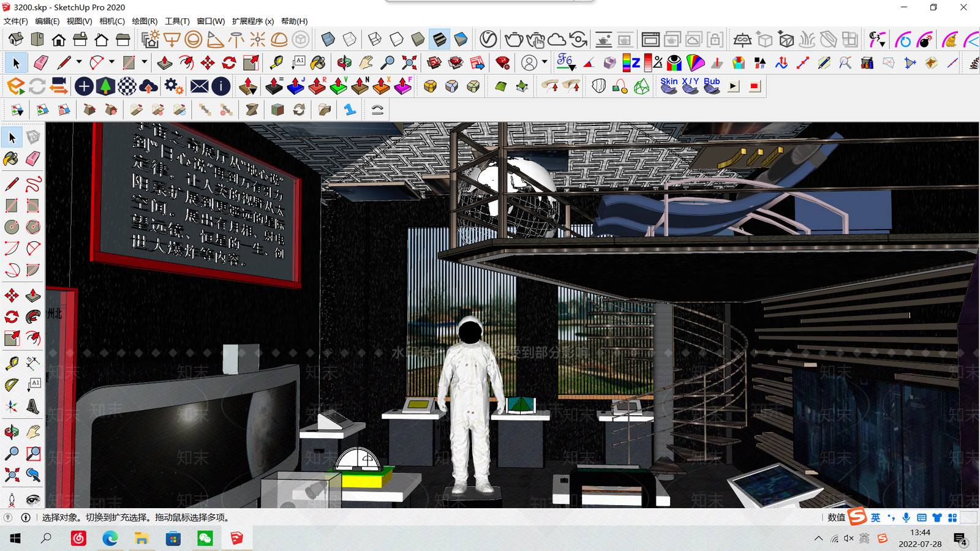This screenshot has height=551, width=980.
Task: Open Extension Manager ruby-gear icon
Action: coord(502,62)
